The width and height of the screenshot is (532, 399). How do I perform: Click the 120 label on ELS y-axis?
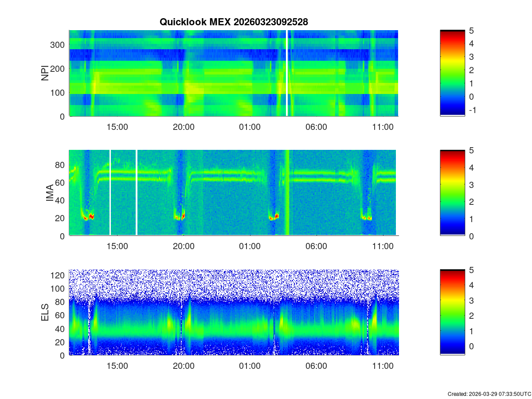point(59,275)
